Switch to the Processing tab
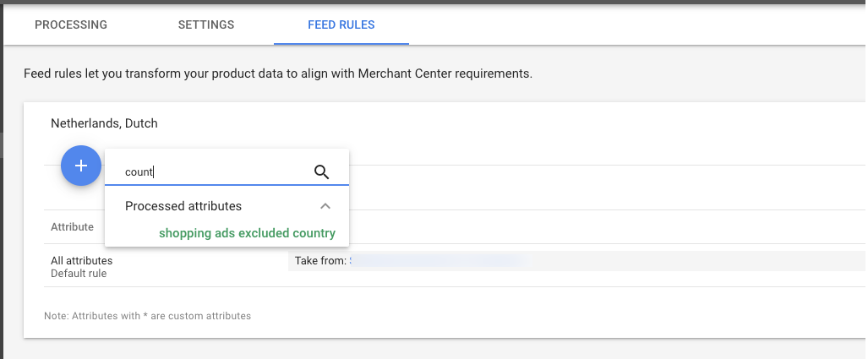Viewport: 868px width, 359px height. click(x=71, y=24)
